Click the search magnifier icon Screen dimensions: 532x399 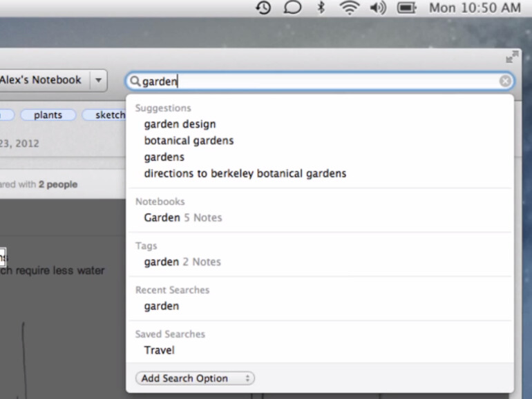135,81
